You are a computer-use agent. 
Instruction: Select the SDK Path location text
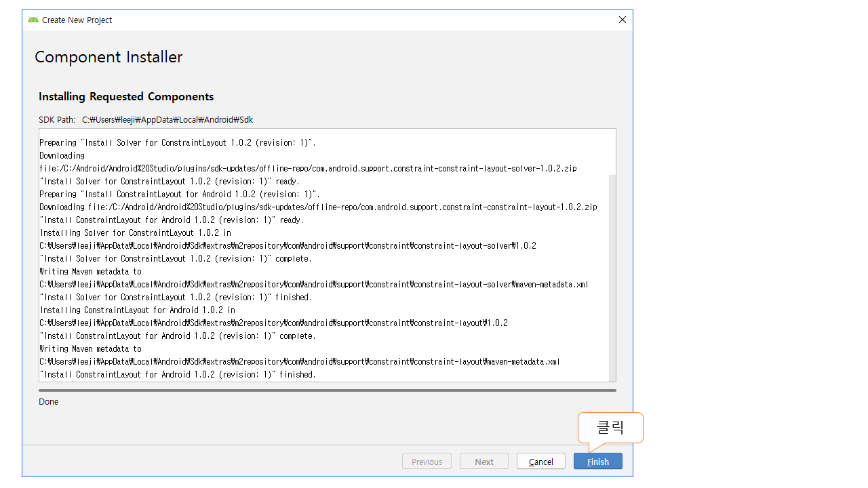167,120
